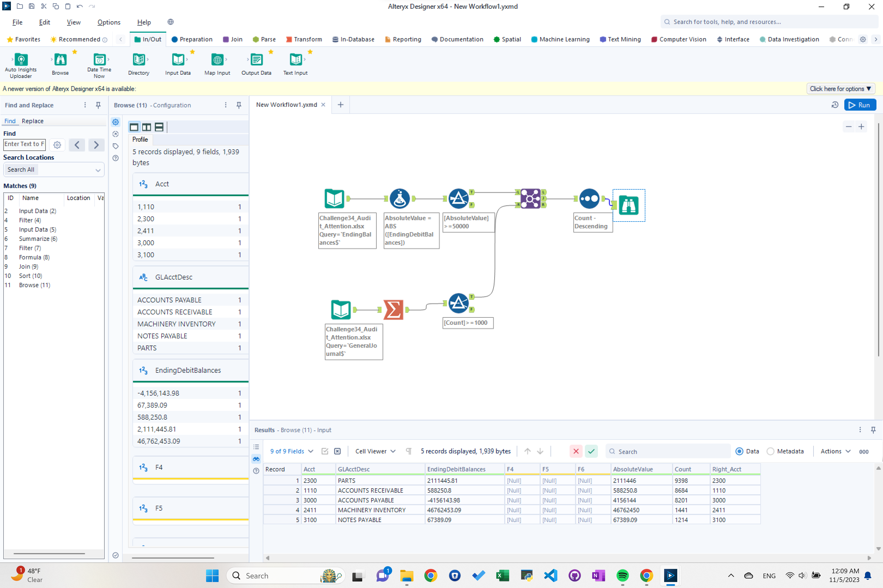Image resolution: width=883 pixels, height=588 pixels.
Task: Click the top search for tools field
Action: point(769,22)
